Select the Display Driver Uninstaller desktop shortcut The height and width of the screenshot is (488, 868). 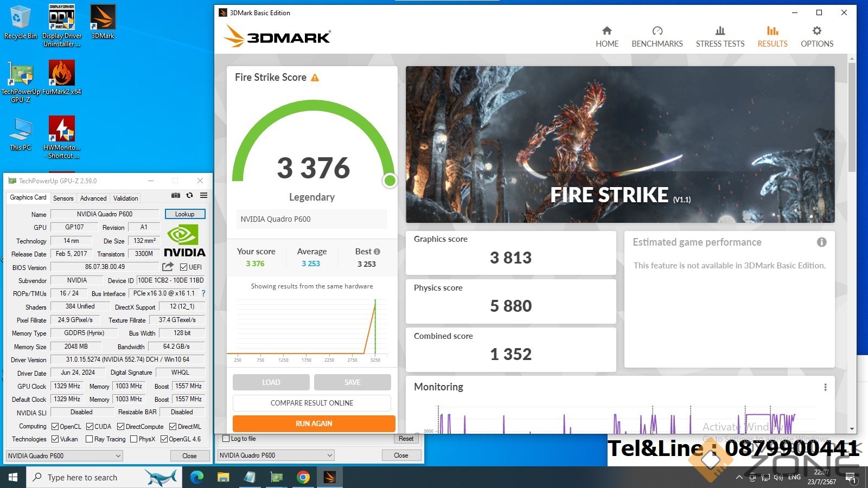pos(62,25)
